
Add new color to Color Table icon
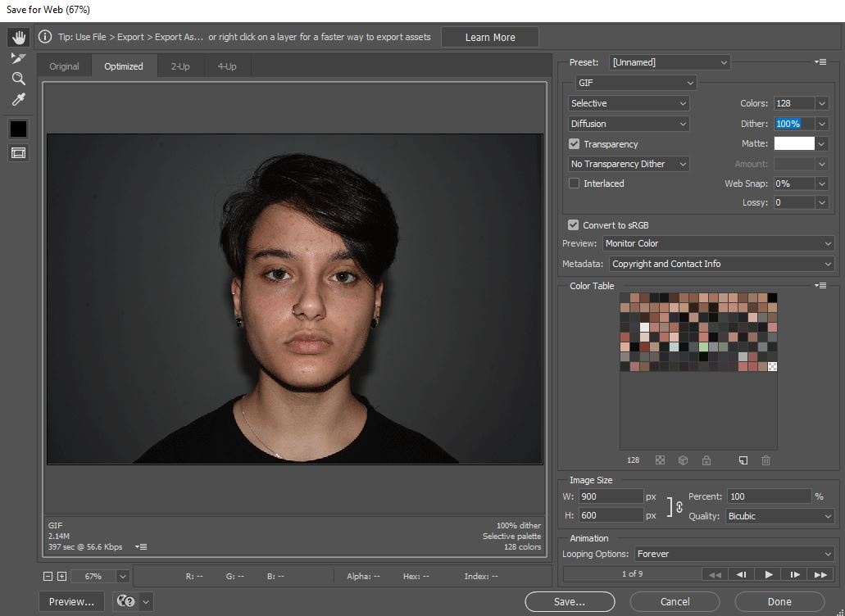pyautogui.click(x=743, y=460)
